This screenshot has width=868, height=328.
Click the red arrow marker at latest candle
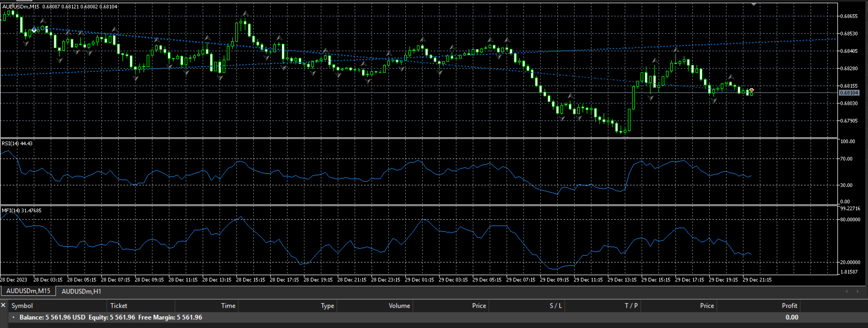click(751, 90)
